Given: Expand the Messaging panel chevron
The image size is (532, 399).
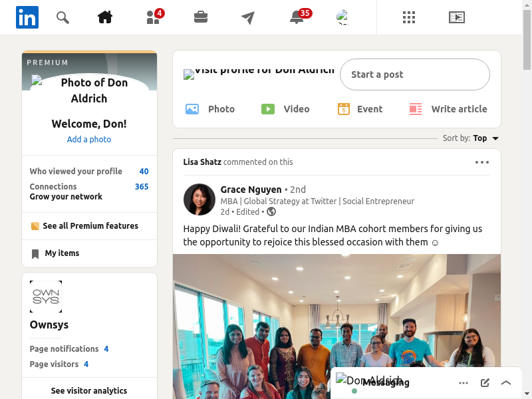Looking at the screenshot, I should point(506,383).
